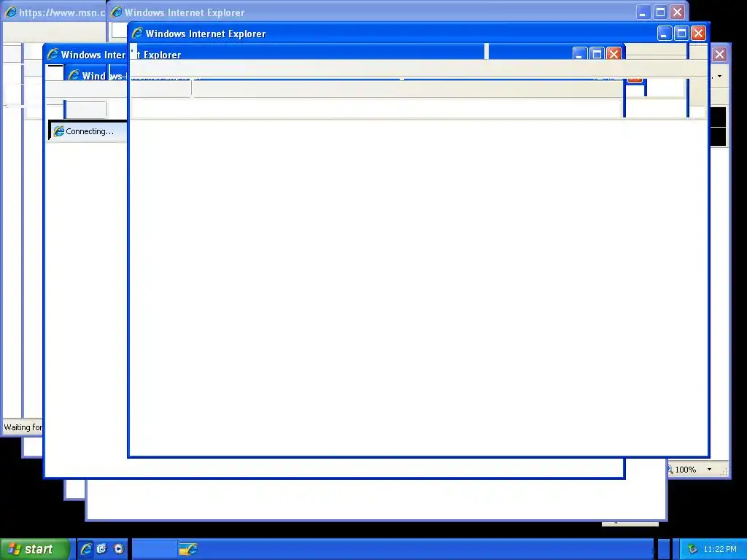This screenshot has width=747, height=560.
Task: Open the Internet Explorer group on taskbar
Action: pyautogui.click(x=187, y=549)
